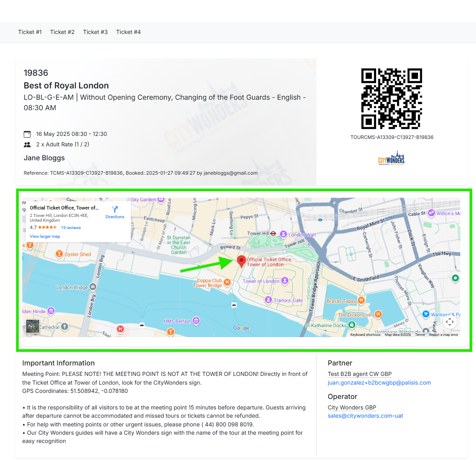Email juan.gonzalez+b2bcwgbp@palisis.com
Screen dimensions: 476x463
(380, 383)
